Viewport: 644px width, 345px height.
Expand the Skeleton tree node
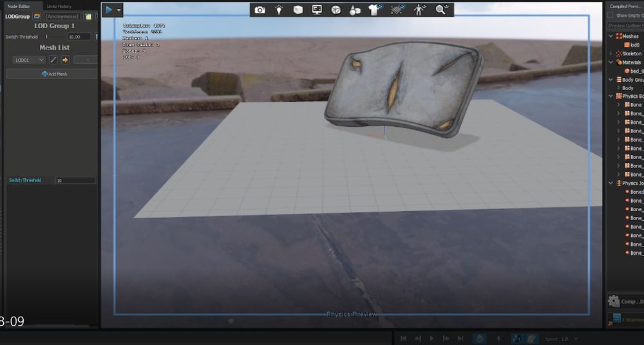pos(611,53)
